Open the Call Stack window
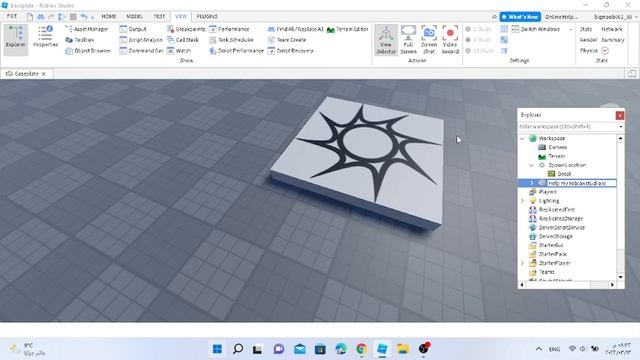Image resolution: width=640 pixels, height=360 pixels. click(183, 40)
